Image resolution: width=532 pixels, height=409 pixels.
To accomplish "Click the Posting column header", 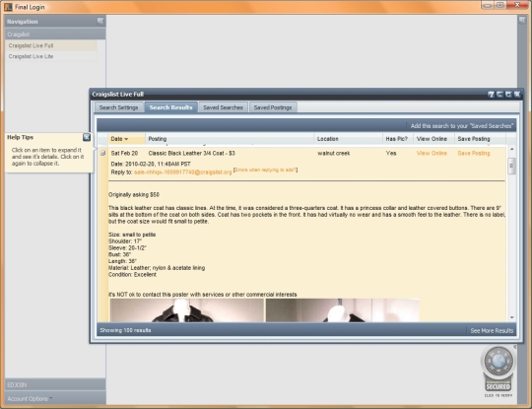I will coord(230,139).
